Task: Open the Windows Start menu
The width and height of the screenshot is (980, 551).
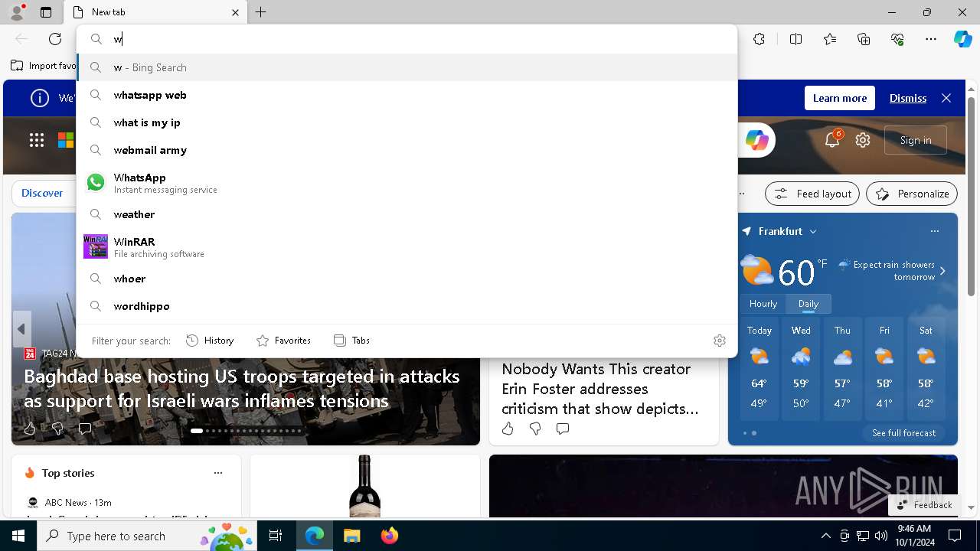Action: tap(18, 536)
